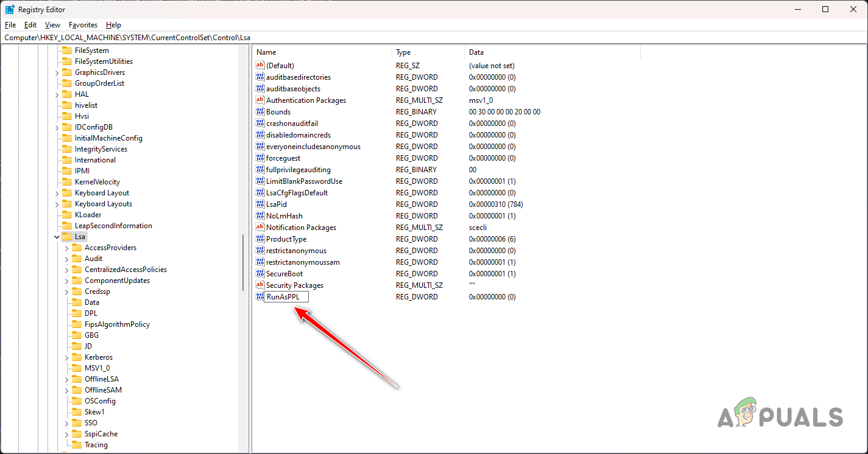
Task: Open the Favorites menu
Action: [83, 25]
